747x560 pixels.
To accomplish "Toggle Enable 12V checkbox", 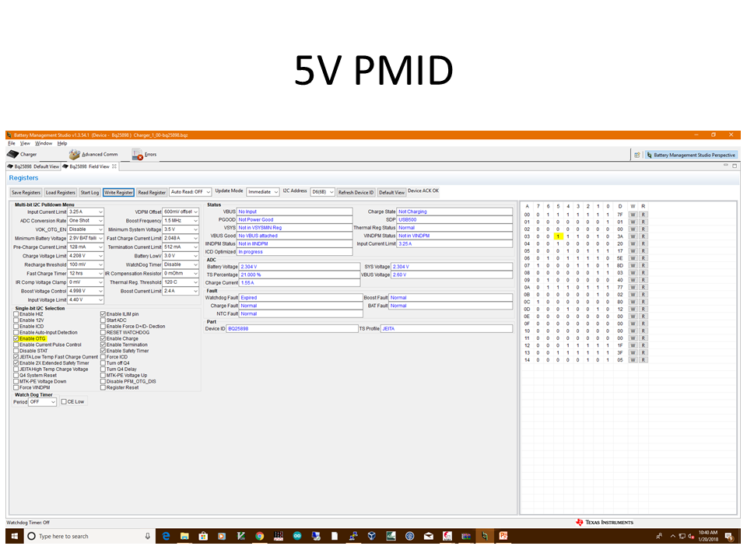I will (16, 320).
